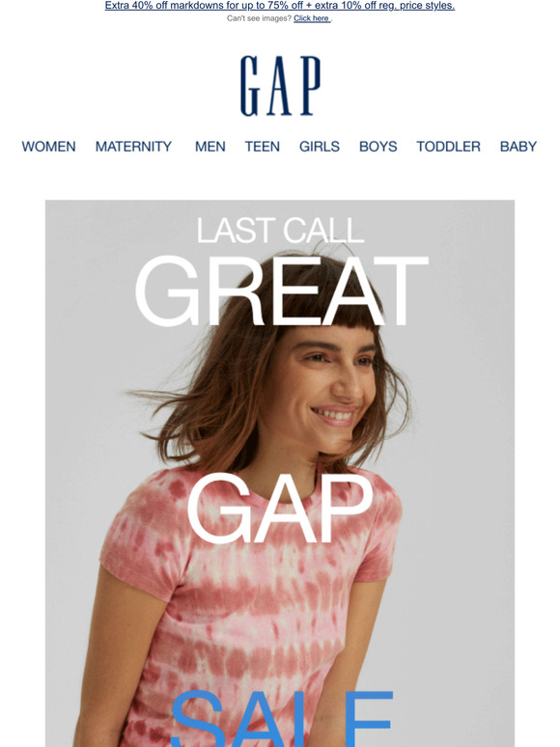The image size is (560, 747).
Task: Click the white 'GAP' text on banner
Action: click(x=280, y=509)
